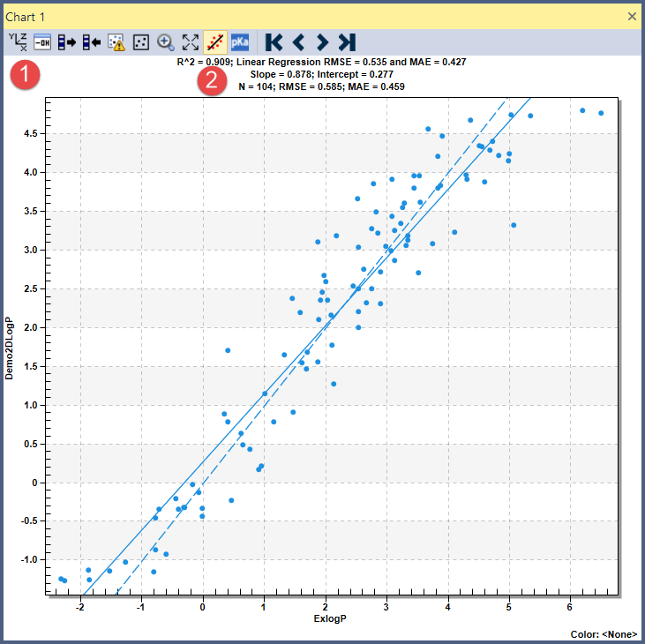Click the dotted scatter plot icon

click(x=141, y=42)
